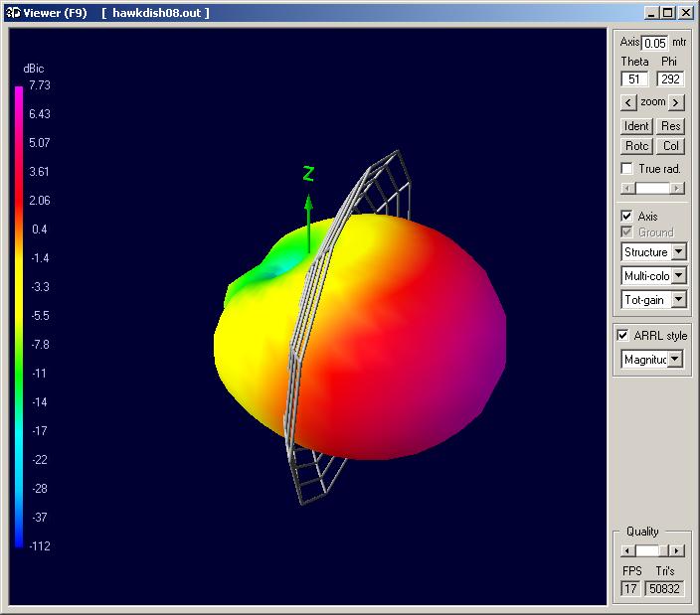Image resolution: width=700 pixels, height=615 pixels.
Task: Click the Rotc button
Action: point(636,146)
